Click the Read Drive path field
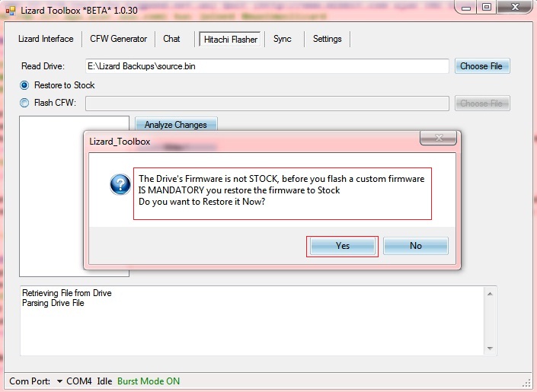The height and width of the screenshot is (392, 537). 267,66
